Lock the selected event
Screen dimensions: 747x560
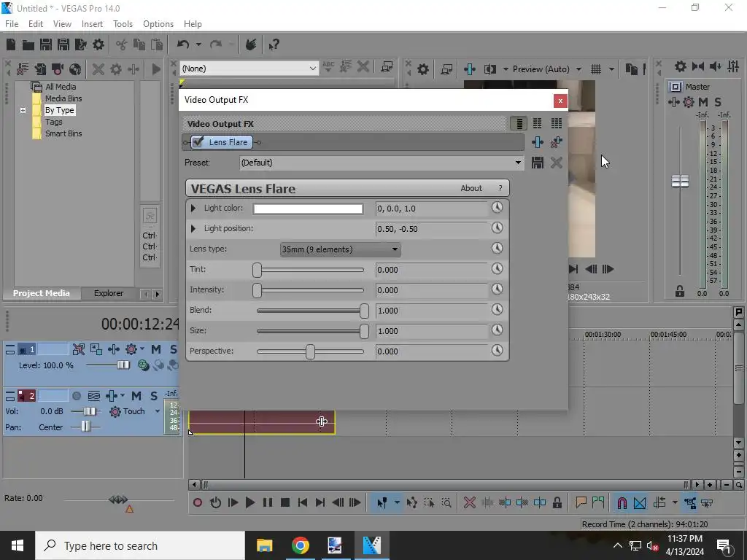click(557, 503)
